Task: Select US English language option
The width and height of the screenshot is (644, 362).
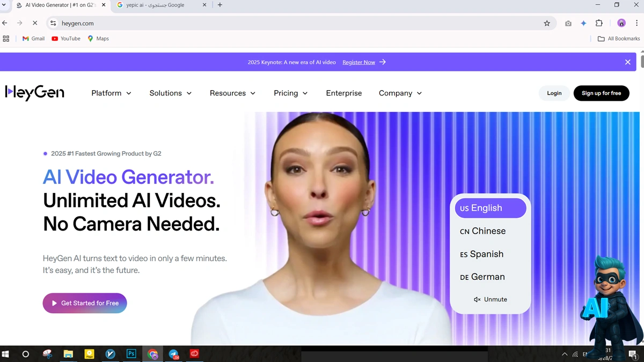Action: coord(491,208)
